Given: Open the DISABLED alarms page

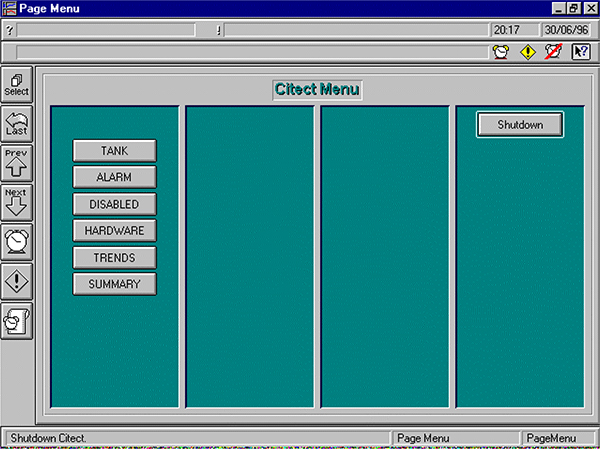Looking at the screenshot, I should pyautogui.click(x=114, y=204).
